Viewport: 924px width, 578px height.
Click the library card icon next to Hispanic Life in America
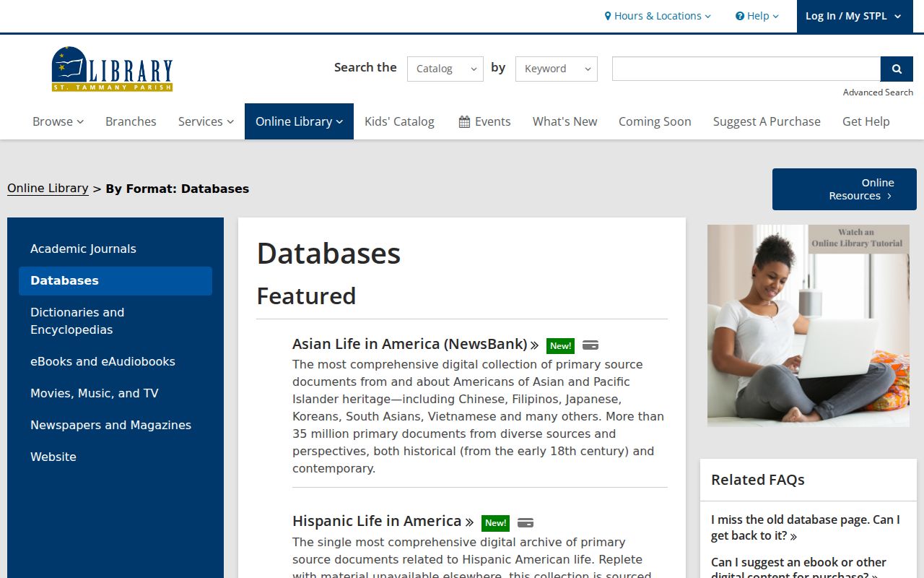[x=526, y=522]
